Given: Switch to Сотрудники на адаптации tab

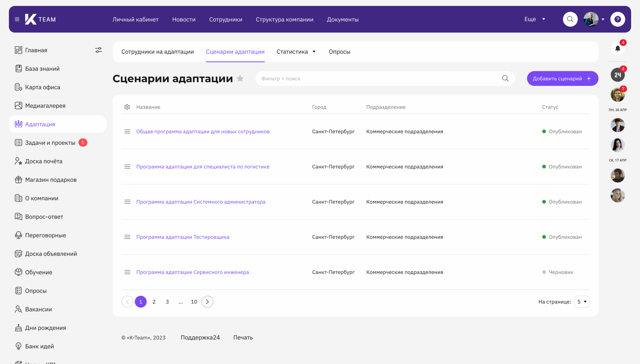Looking at the screenshot, I should pyautogui.click(x=157, y=52).
